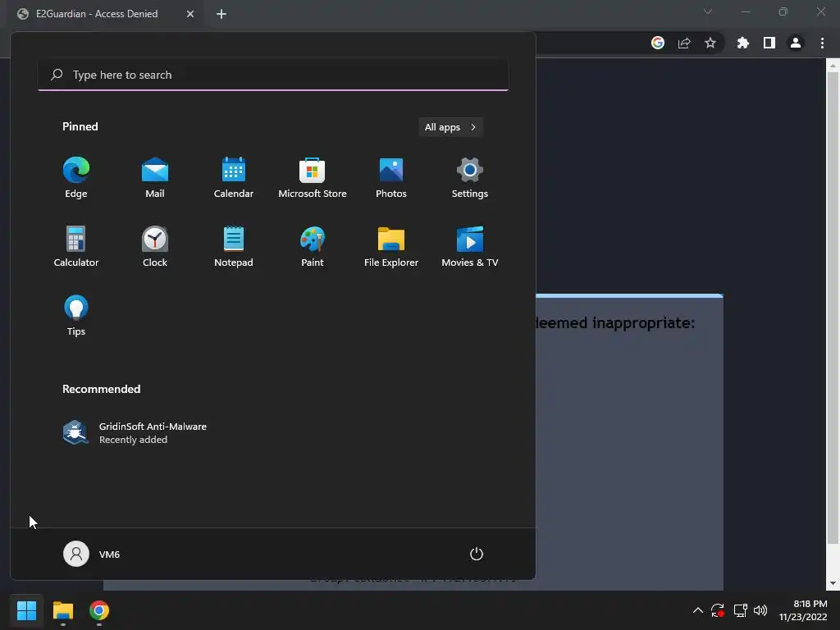Click the Windows Start button on taskbar

tap(26, 610)
